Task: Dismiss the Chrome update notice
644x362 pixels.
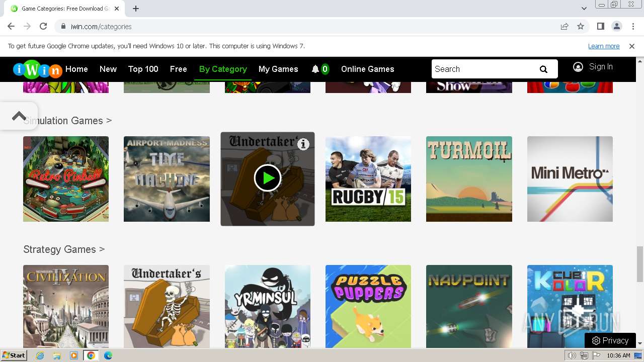Action: coord(632,46)
